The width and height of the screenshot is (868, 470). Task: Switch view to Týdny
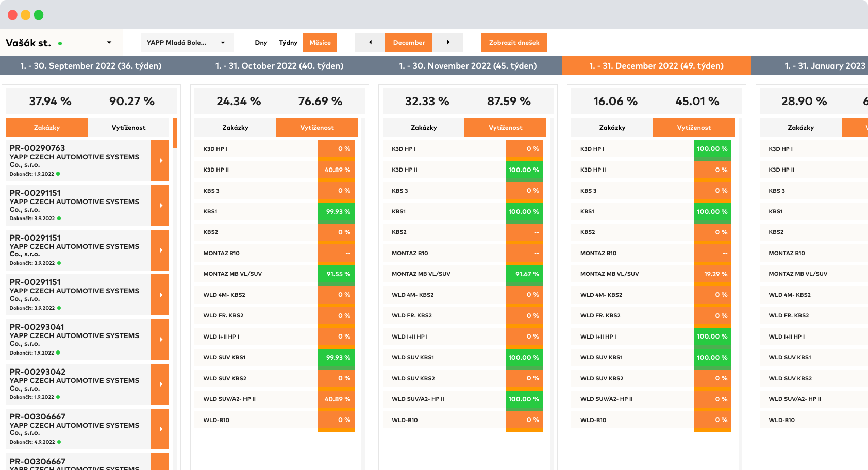pyautogui.click(x=288, y=42)
